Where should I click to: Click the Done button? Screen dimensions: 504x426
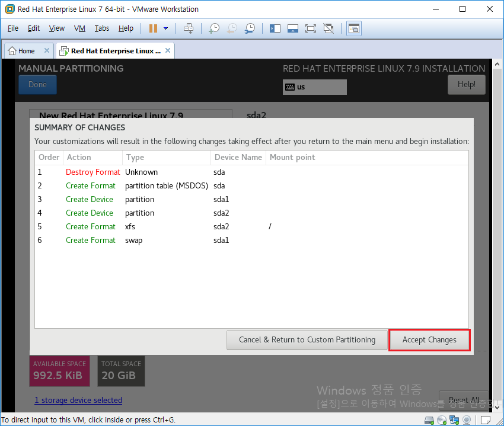tap(37, 85)
